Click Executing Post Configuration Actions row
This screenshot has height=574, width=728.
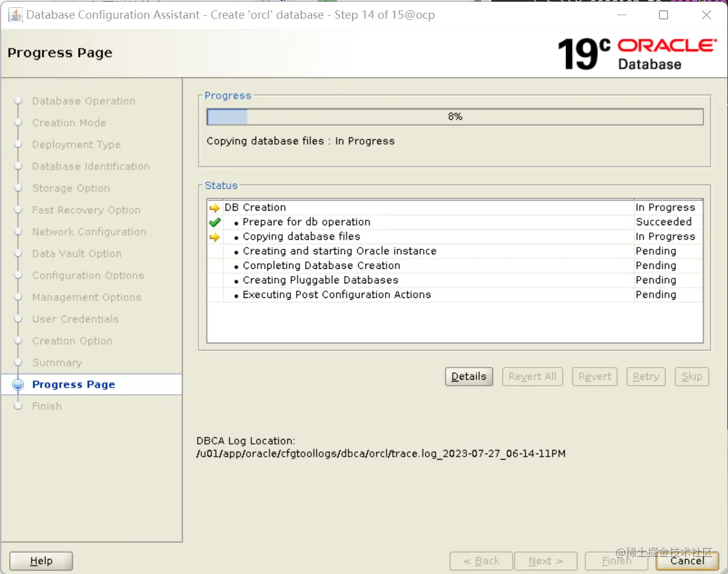pos(455,295)
